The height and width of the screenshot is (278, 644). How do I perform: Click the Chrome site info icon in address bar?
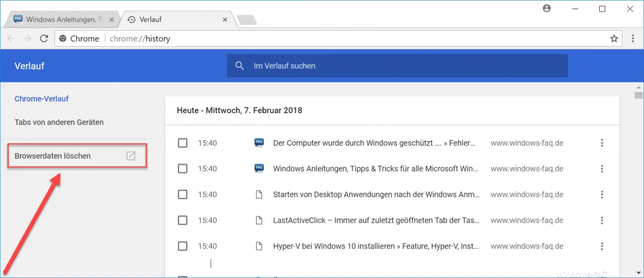tap(63, 38)
